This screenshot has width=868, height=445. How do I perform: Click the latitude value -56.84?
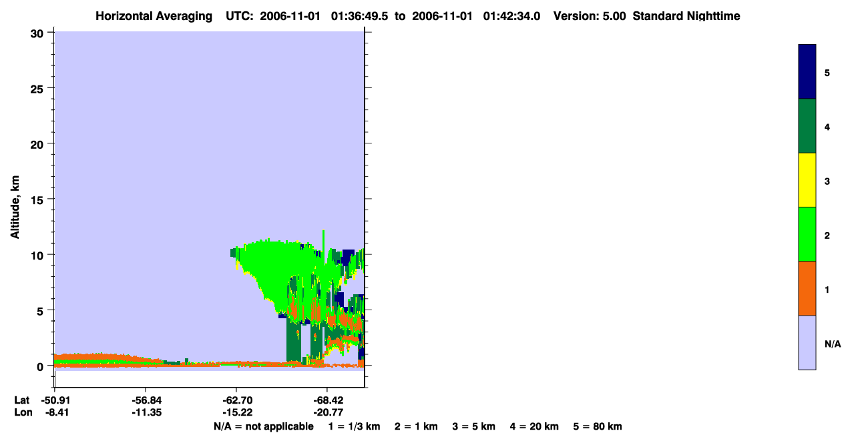(x=146, y=401)
